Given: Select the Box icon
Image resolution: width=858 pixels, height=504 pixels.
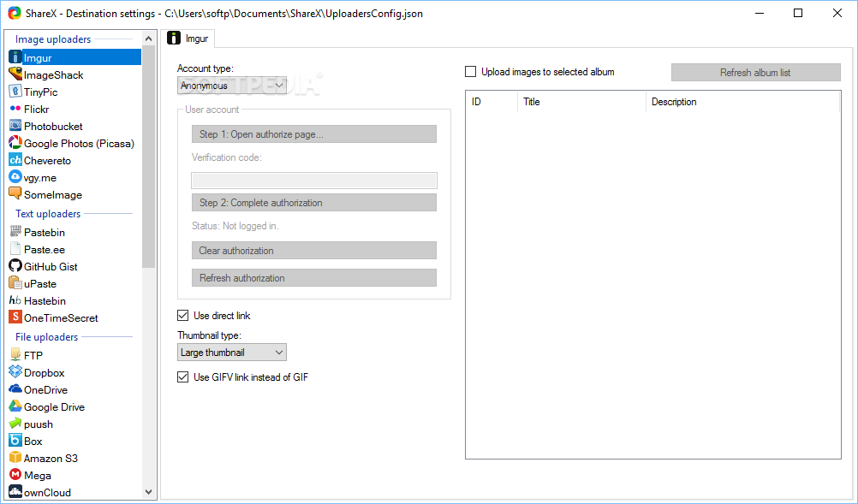Looking at the screenshot, I should (x=15, y=441).
